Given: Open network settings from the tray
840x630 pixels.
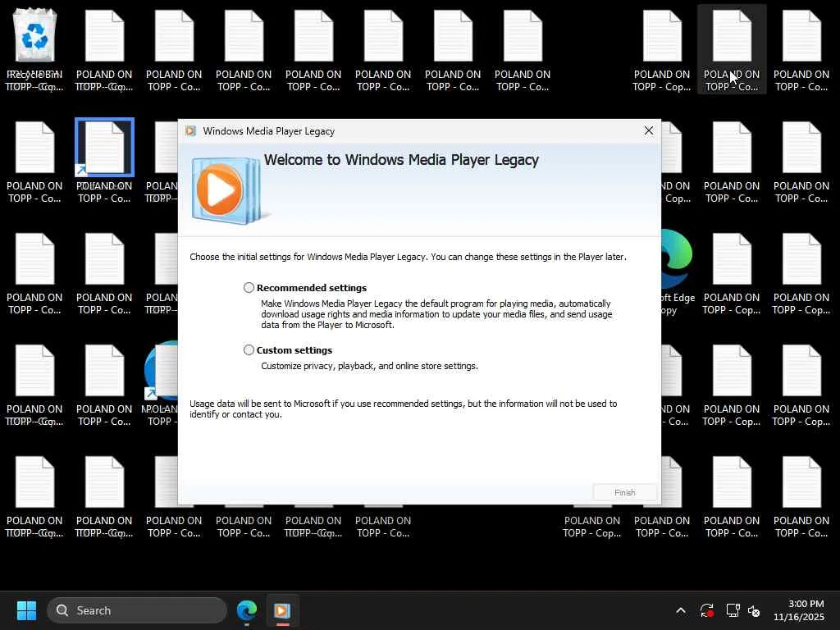Looking at the screenshot, I should point(733,610).
